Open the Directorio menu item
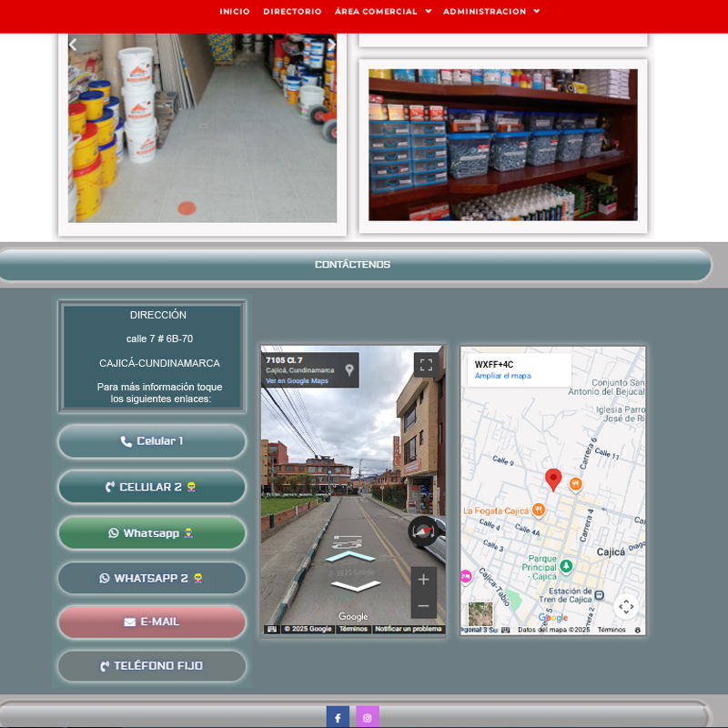Image resolution: width=728 pixels, height=728 pixels. [x=292, y=12]
